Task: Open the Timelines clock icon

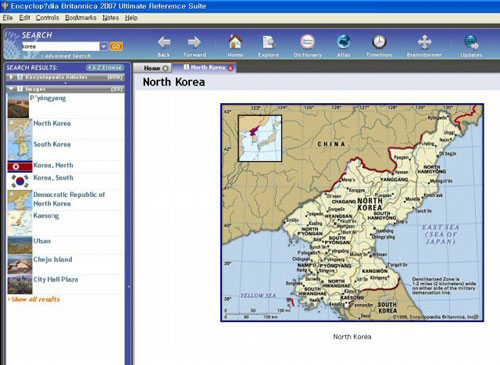Action: click(x=379, y=42)
